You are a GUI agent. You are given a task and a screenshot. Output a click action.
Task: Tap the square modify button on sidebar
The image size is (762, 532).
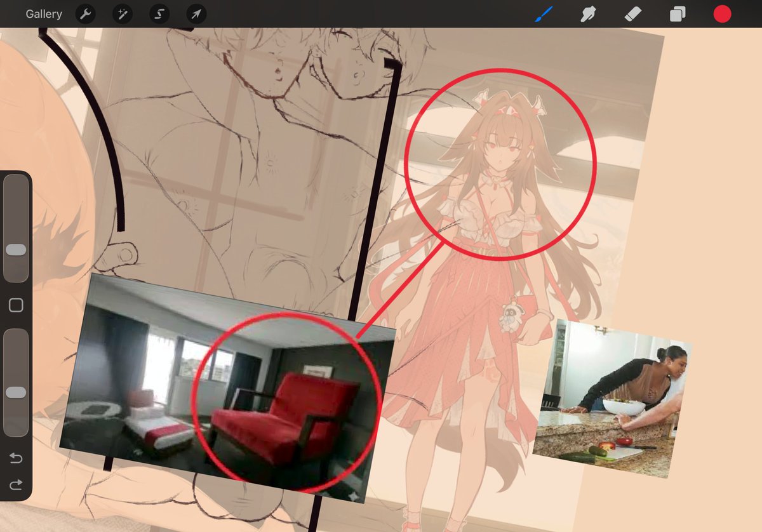click(x=16, y=305)
